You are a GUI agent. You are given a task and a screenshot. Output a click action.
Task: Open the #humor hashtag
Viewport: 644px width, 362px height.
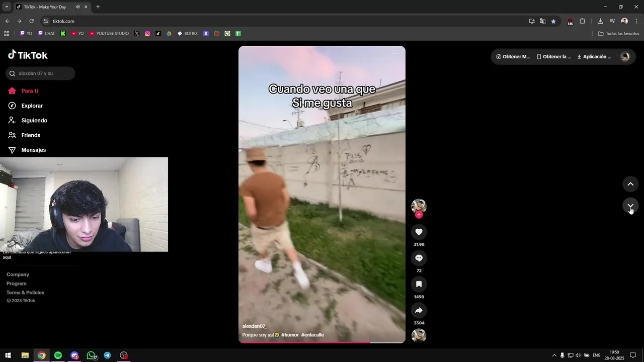pyautogui.click(x=290, y=335)
